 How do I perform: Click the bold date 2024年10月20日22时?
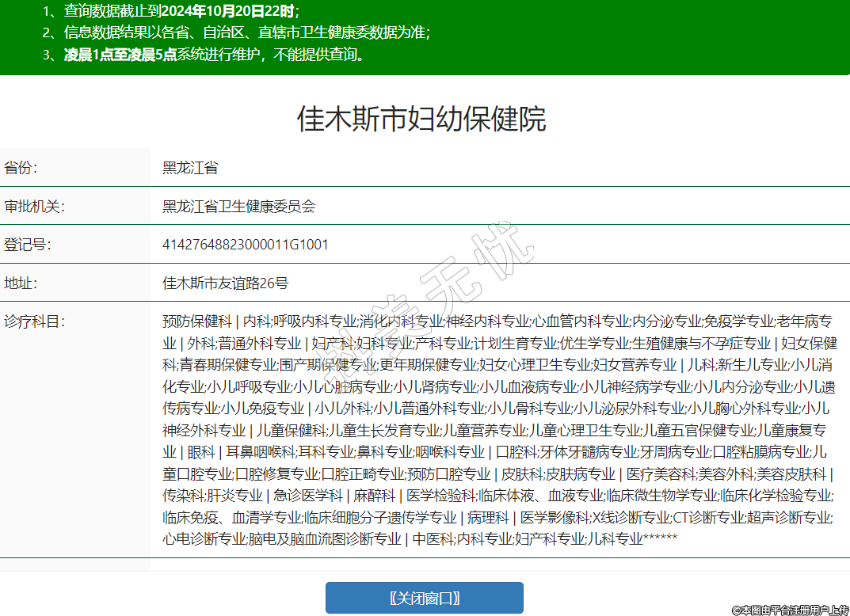point(228,11)
